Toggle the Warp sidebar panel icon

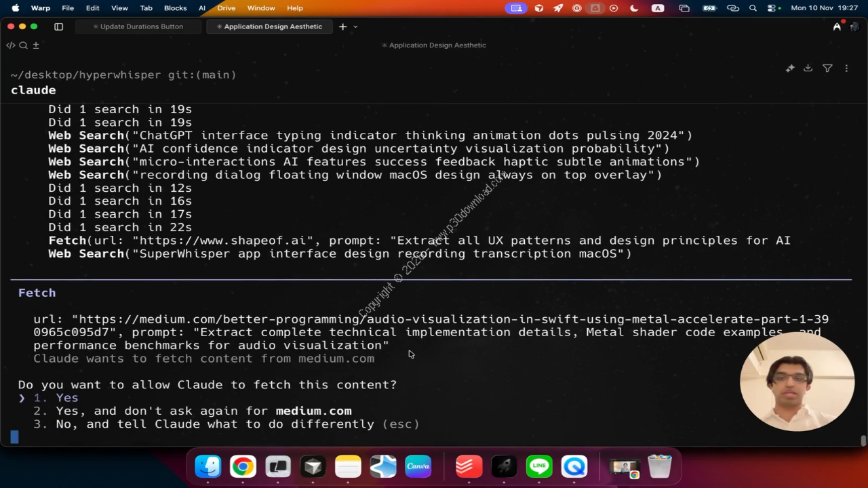[58, 26]
